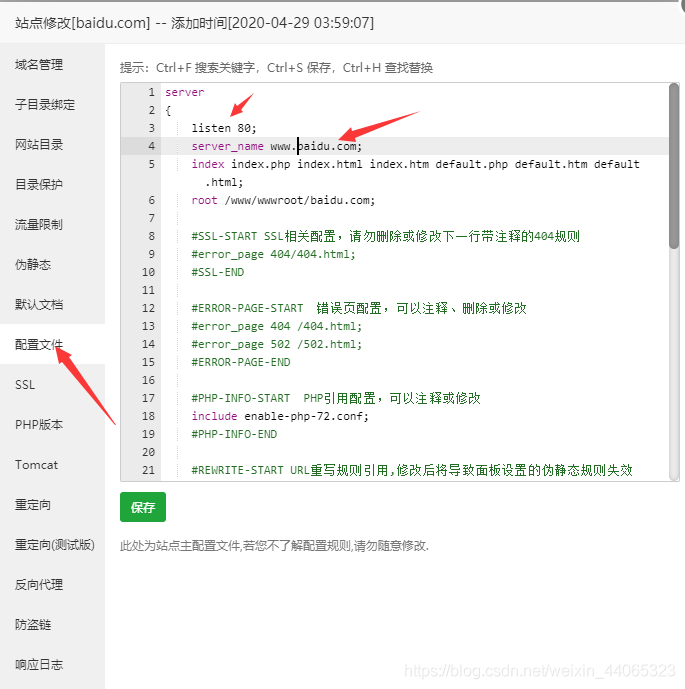Click '#error_page 404 /404.html;' on line 13
Screen dimensions: 685x689
(276, 326)
